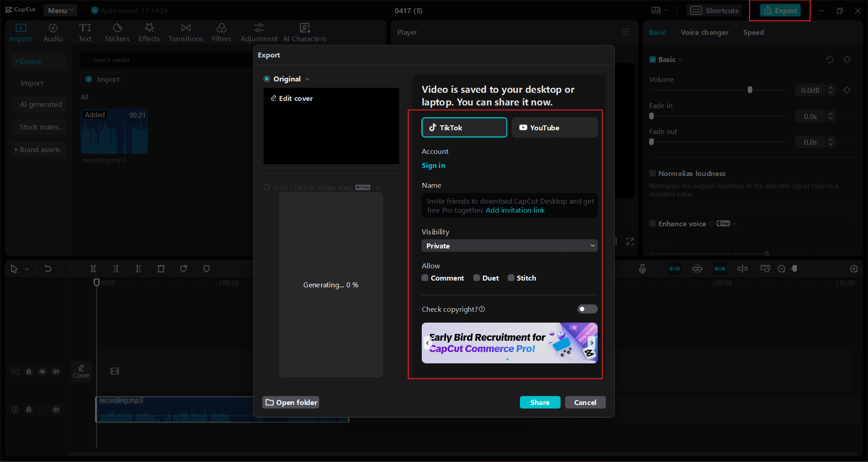This screenshot has width=868, height=462.
Task: Click Share in the Export dialog
Action: tap(540, 402)
